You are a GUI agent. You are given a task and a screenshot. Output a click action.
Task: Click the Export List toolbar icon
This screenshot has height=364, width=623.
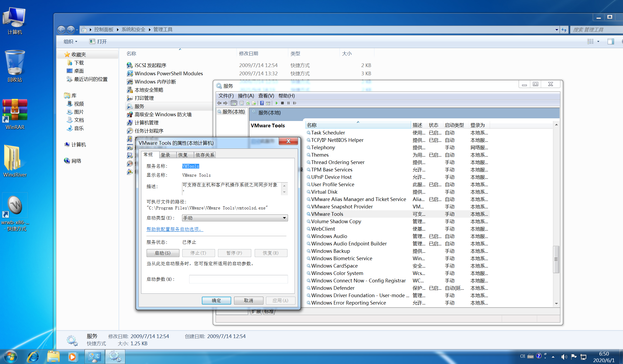click(254, 103)
